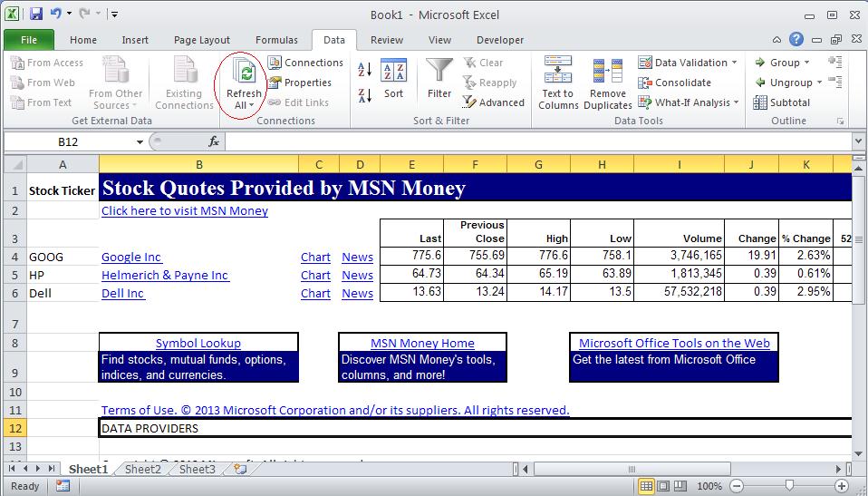Clear the current filter
Image resolution: width=868 pixels, height=496 pixels.
483,63
